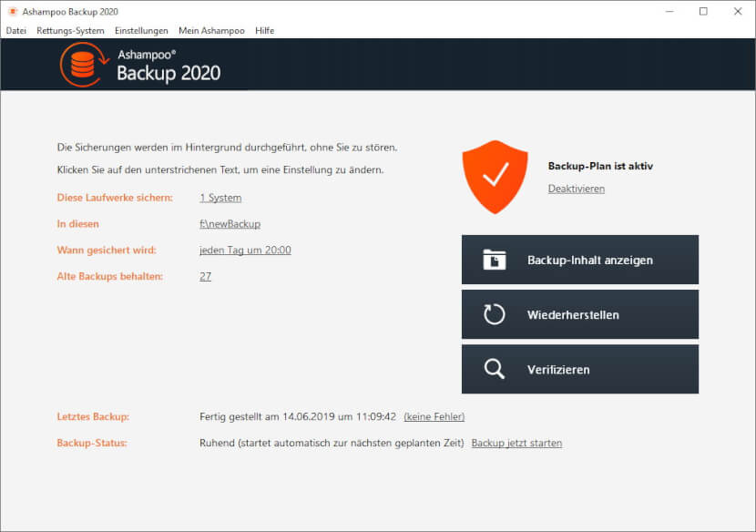
Task: Click the Deaktivieren link
Action: pyautogui.click(x=577, y=189)
